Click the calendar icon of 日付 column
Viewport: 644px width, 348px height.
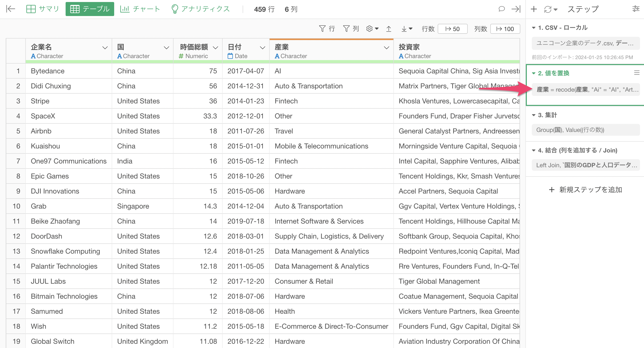(230, 56)
